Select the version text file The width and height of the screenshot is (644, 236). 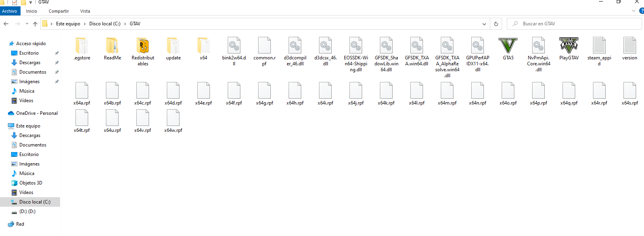click(630, 49)
